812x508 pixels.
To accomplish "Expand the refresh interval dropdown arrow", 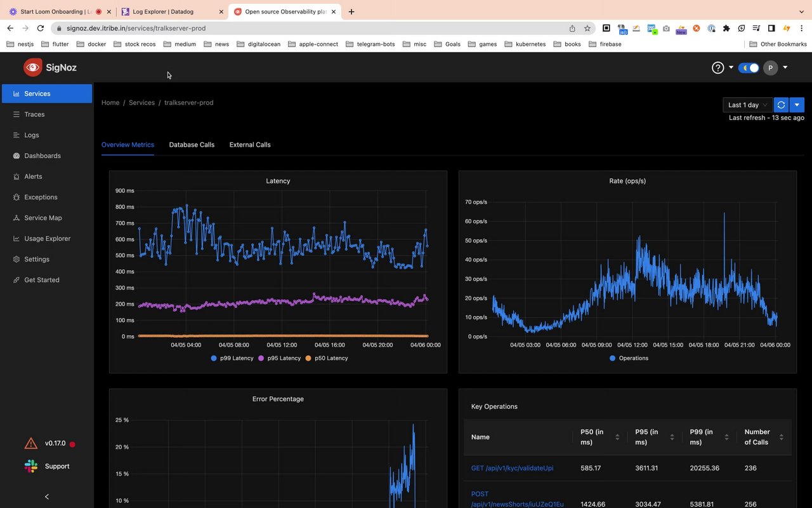I will click(797, 105).
